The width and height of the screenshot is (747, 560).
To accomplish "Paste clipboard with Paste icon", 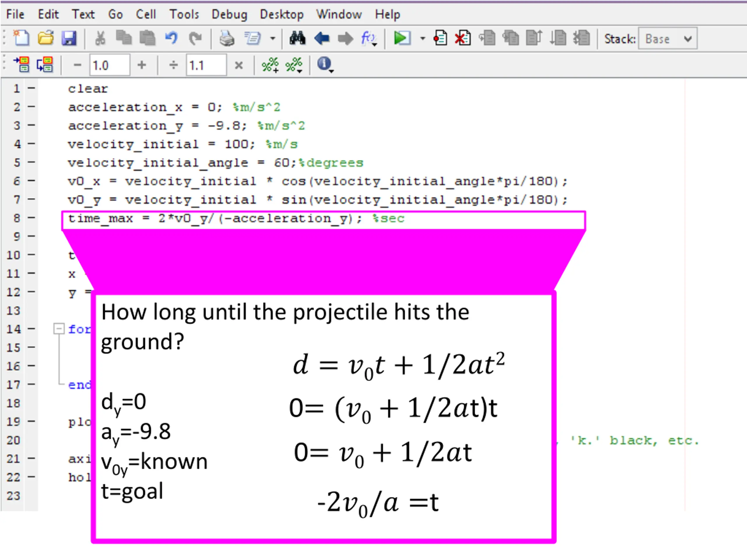I will [148, 38].
